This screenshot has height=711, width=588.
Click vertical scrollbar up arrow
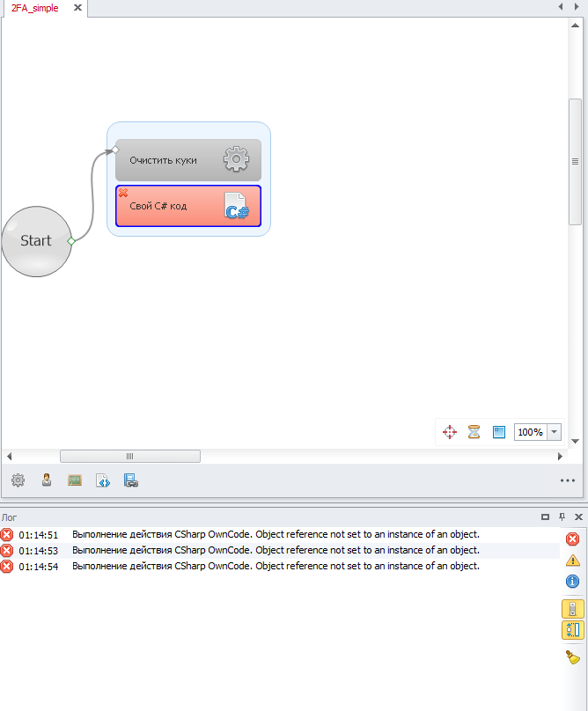tap(576, 26)
